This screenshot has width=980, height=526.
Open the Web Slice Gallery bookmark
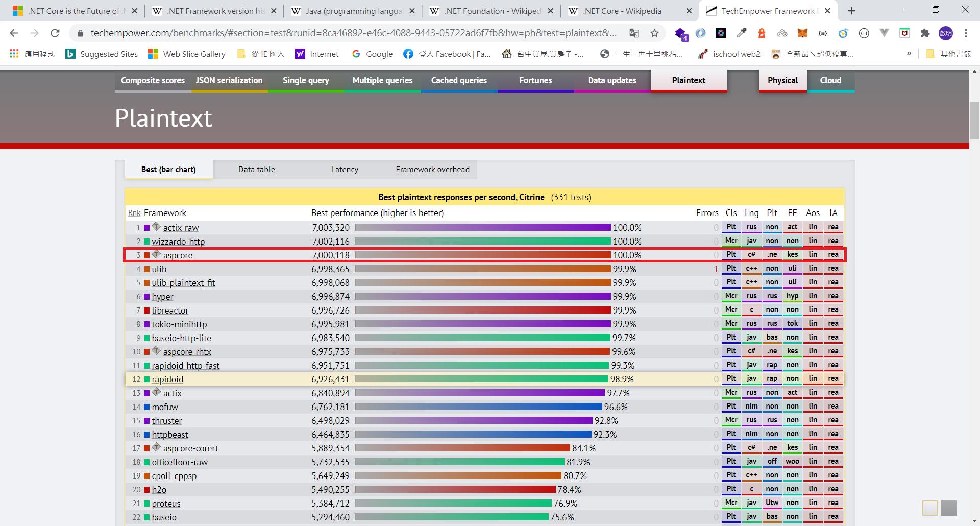click(187, 54)
